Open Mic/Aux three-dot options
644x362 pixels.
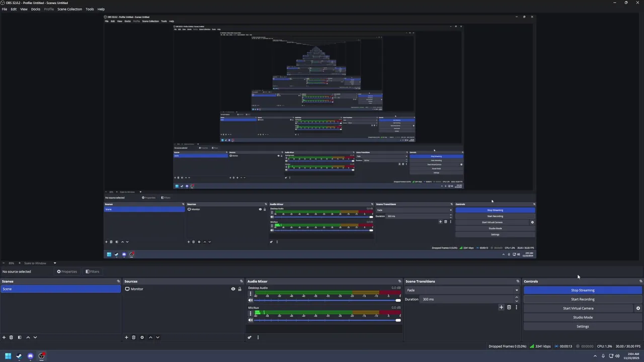point(251,313)
